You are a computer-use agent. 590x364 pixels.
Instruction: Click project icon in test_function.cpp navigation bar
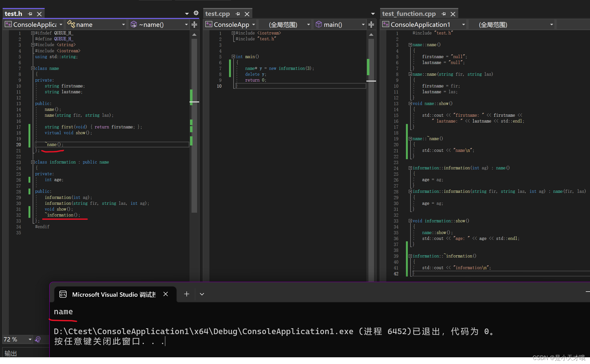pyautogui.click(x=386, y=24)
